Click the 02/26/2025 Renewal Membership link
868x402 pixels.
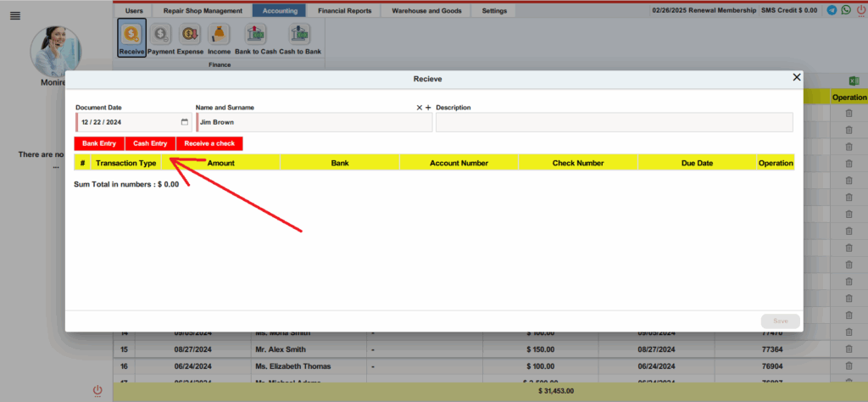pyautogui.click(x=704, y=10)
